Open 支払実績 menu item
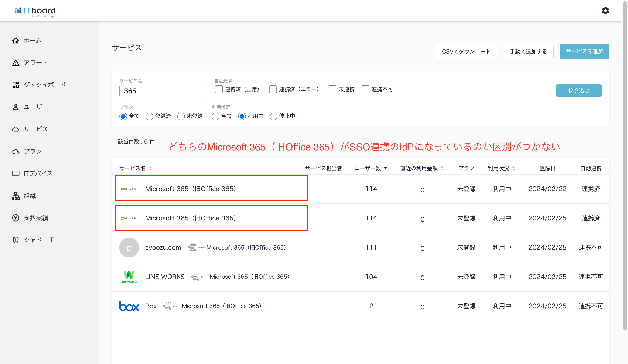 tap(36, 218)
